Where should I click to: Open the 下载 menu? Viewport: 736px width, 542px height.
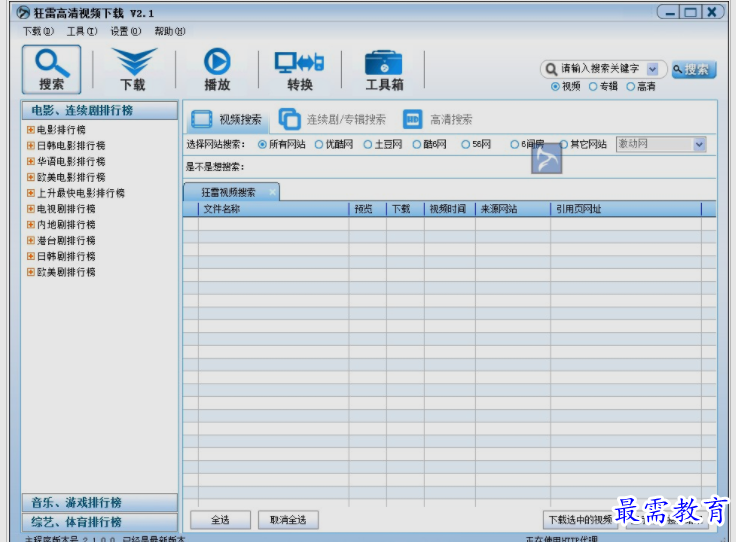(x=38, y=31)
